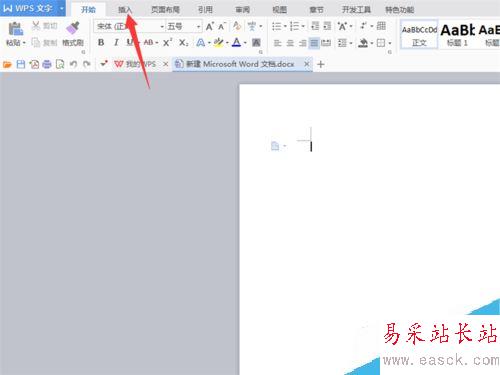Open the 特色功能 (Special Features) tab
The image size is (500, 375).
(400, 10)
